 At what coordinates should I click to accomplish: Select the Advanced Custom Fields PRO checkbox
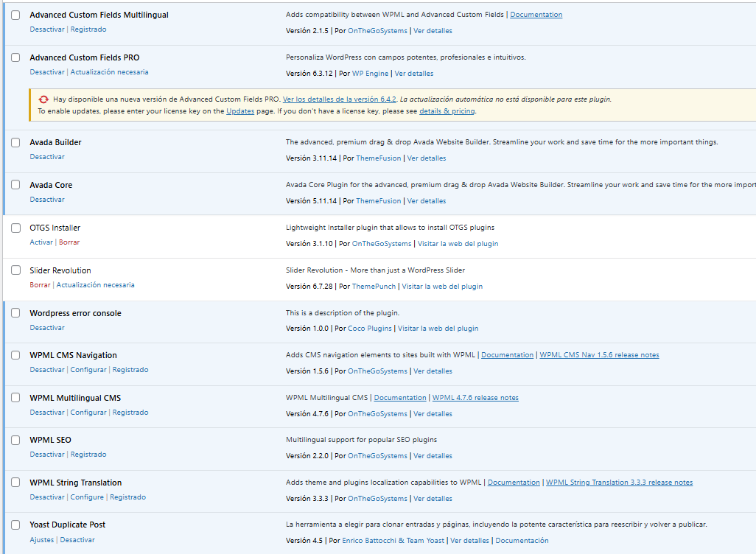(16, 58)
